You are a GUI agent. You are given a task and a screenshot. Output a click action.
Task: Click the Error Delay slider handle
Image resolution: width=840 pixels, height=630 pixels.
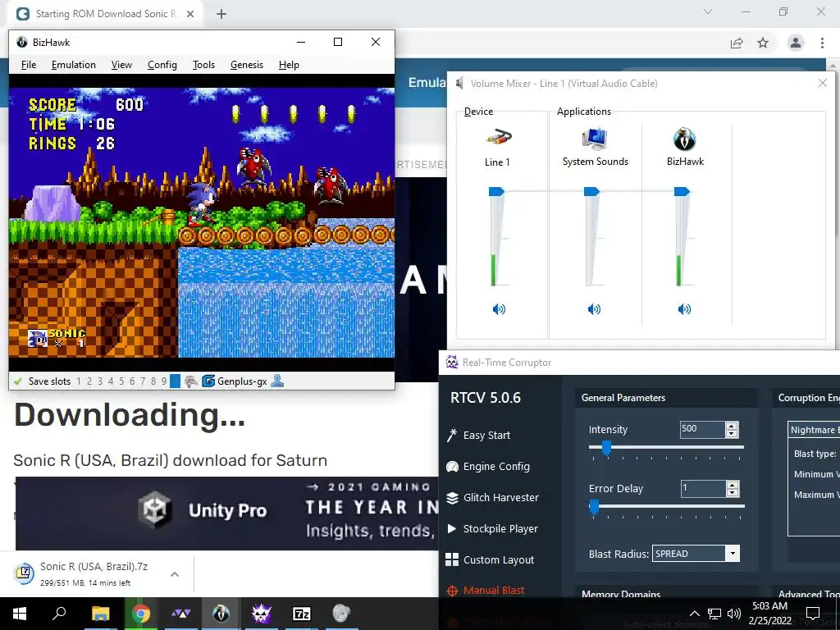[594, 507]
